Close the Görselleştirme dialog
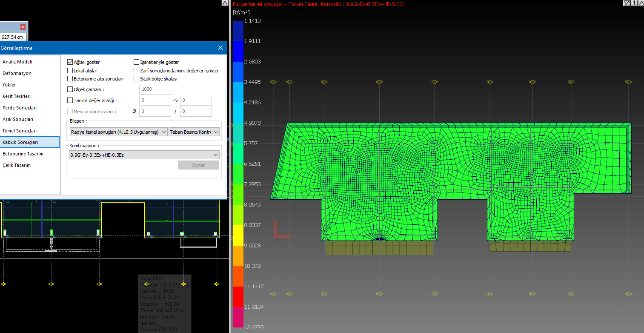Viewport: 644px width, 333px height. pos(220,48)
